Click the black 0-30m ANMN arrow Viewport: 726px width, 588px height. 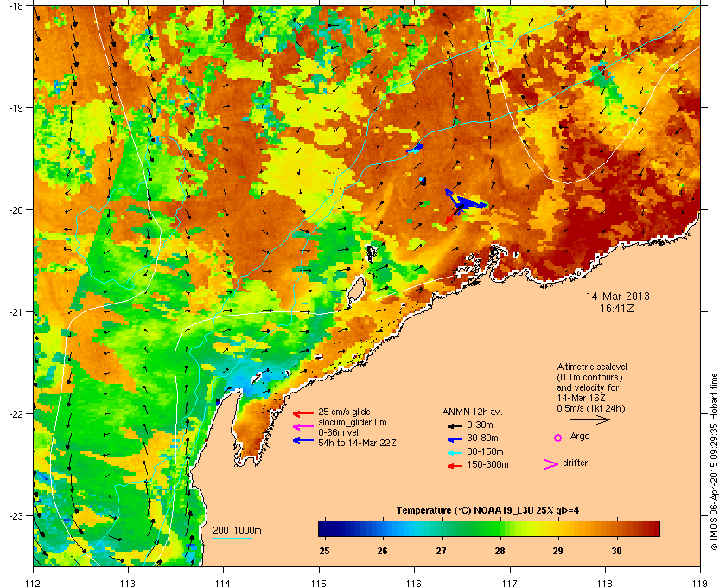tap(455, 425)
